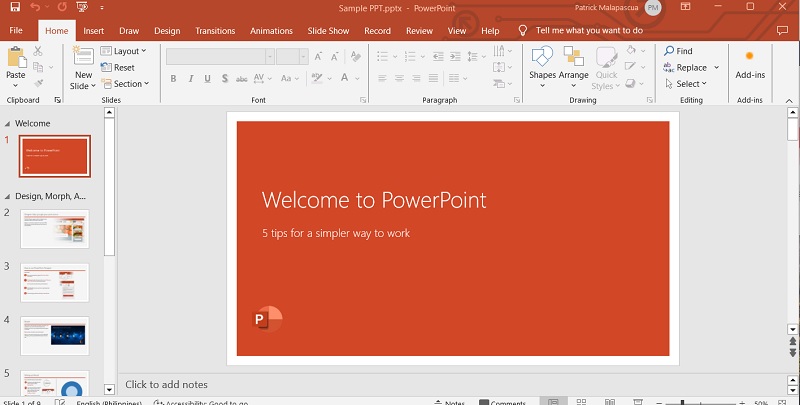This screenshot has width=800, height=405.
Task: Select slide 4 thumbnail
Action: [x=55, y=336]
